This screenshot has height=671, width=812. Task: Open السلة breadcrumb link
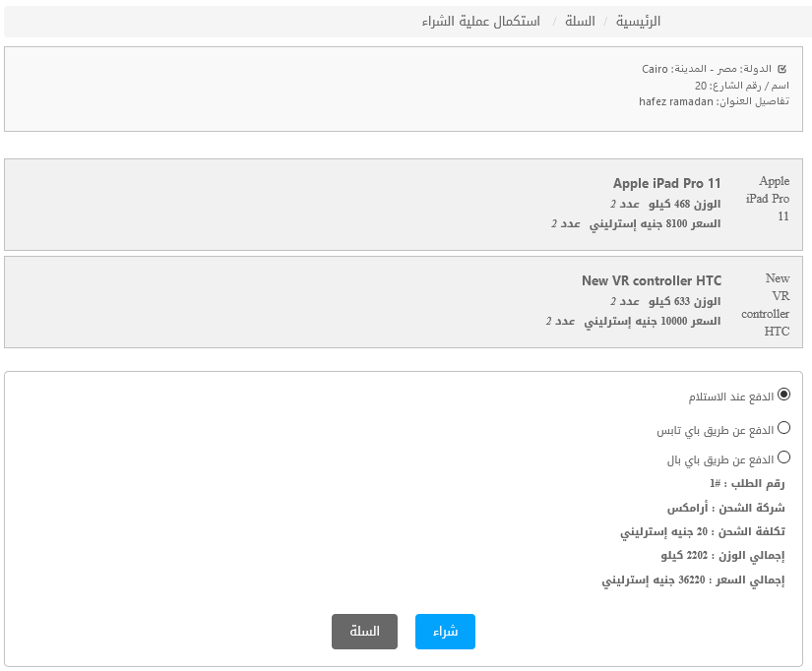580,22
